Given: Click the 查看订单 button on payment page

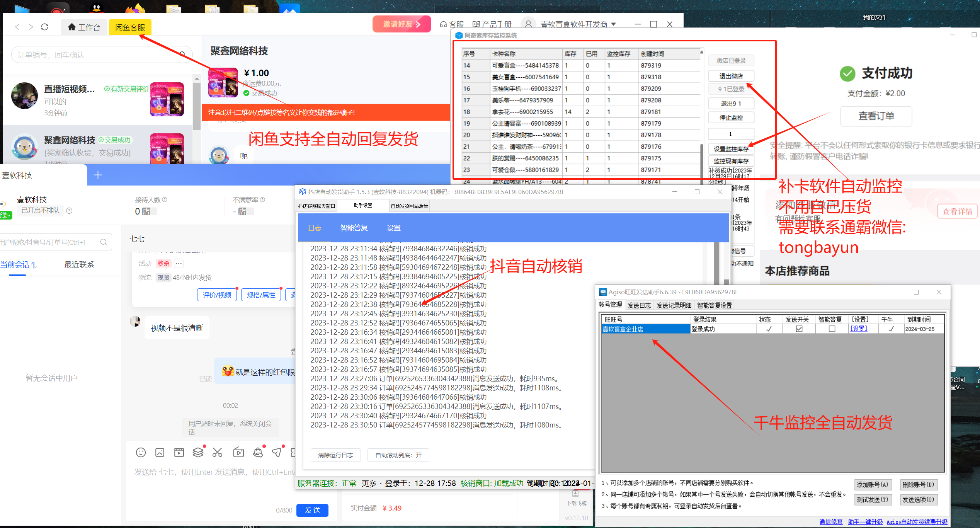Looking at the screenshot, I should point(876,116).
